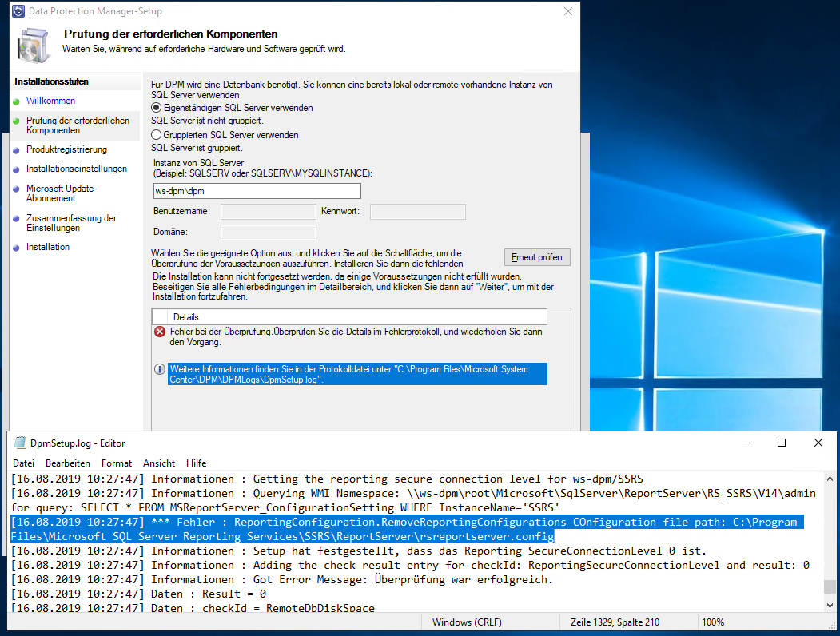Click the log line 'Adding the check result entry'
The image size is (840, 636).
pos(410,565)
